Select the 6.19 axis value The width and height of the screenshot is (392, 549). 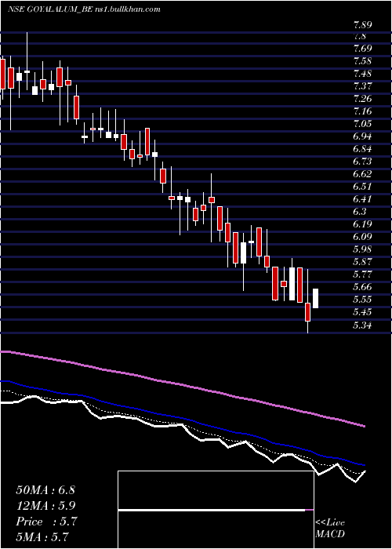click(362, 224)
